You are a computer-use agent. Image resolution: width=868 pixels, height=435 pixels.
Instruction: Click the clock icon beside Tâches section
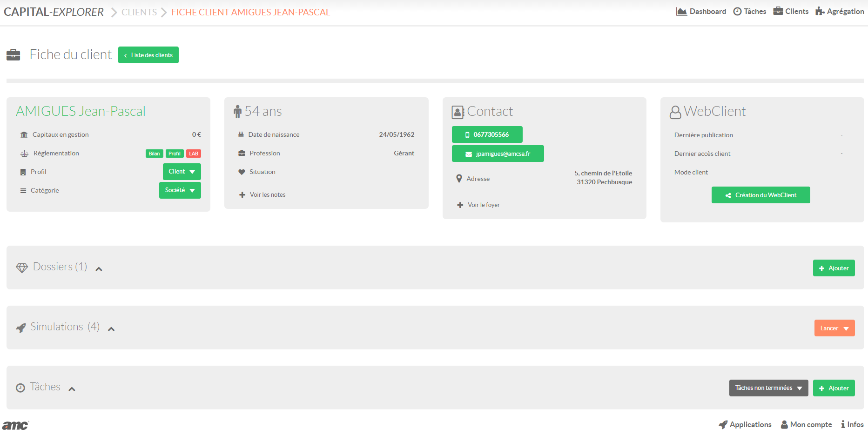pos(20,388)
